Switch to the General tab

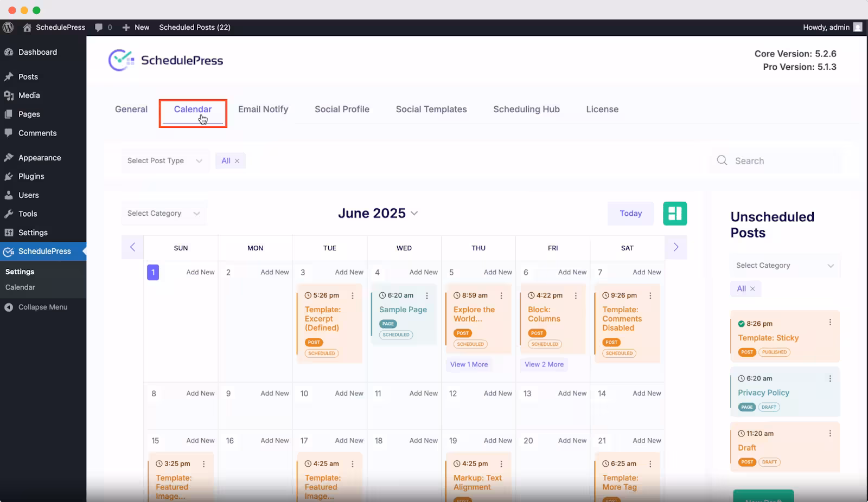pyautogui.click(x=131, y=110)
